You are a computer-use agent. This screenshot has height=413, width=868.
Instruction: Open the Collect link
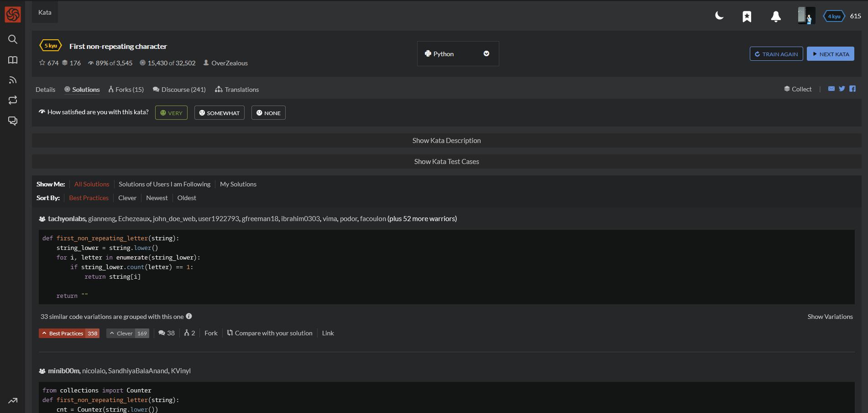coord(798,89)
